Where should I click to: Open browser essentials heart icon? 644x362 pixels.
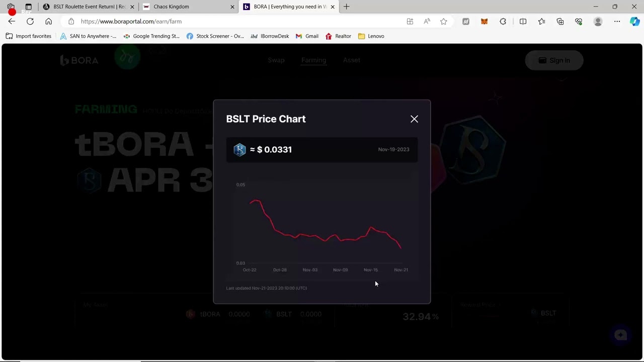(579, 21)
